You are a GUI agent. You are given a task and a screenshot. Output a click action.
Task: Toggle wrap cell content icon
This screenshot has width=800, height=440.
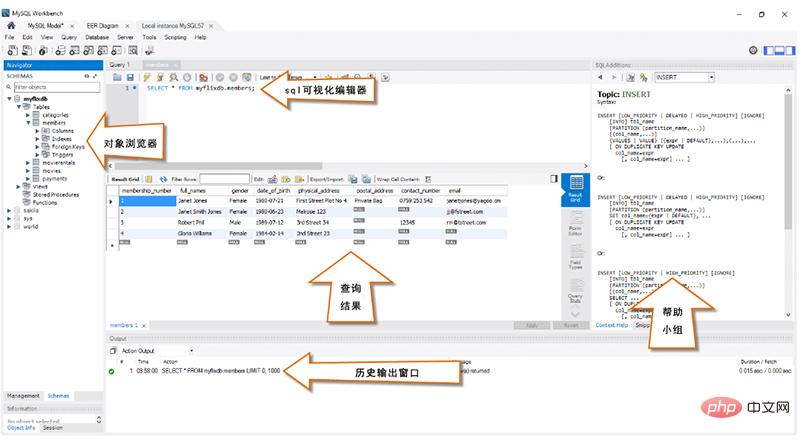tap(428, 179)
